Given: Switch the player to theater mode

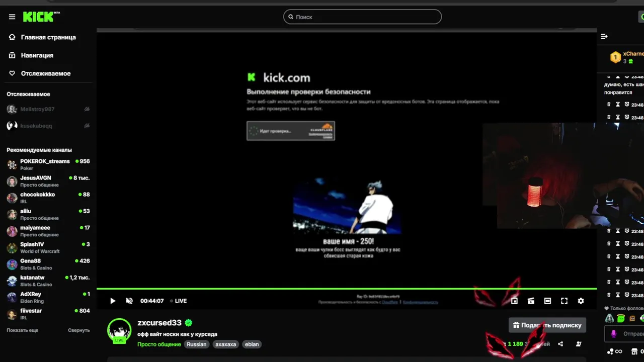Looking at the screenshot, I should (547, 301).
